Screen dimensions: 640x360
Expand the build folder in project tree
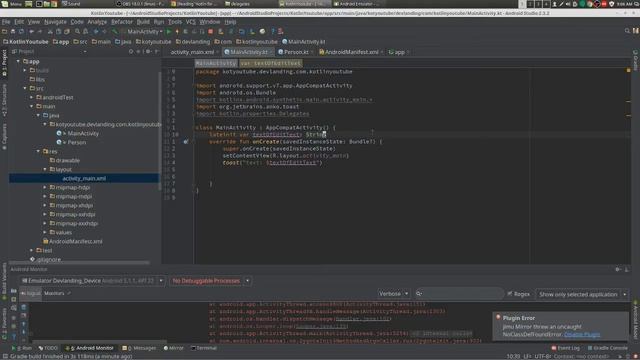(x=25, y=70)
